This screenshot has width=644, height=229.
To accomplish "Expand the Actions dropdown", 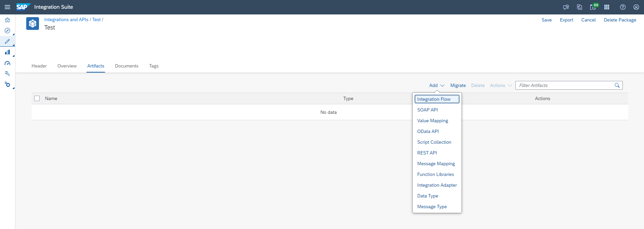I will pos(501,85).
